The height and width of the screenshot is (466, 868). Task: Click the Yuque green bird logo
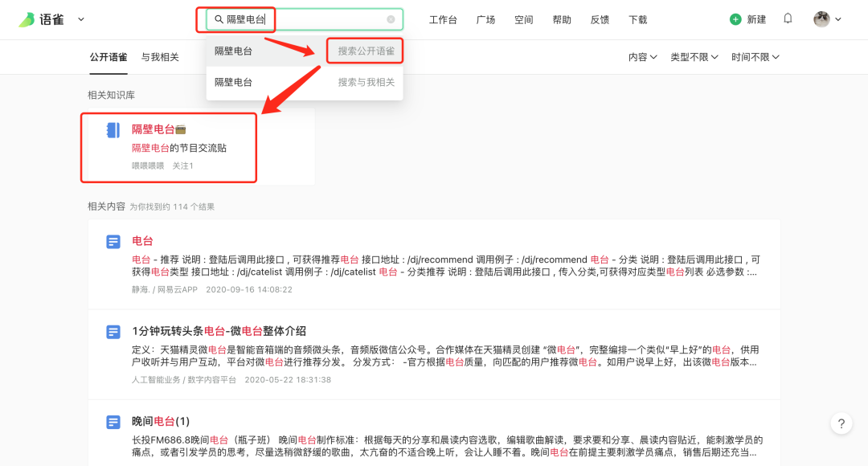27,20
